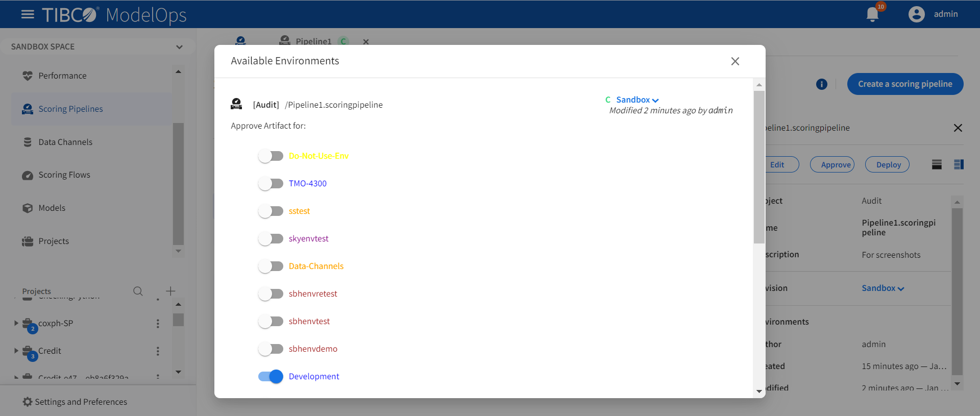This screenshot has width=980, height=416.
Task: Open the coxph-SP project options menu
Action: [158, 324]
